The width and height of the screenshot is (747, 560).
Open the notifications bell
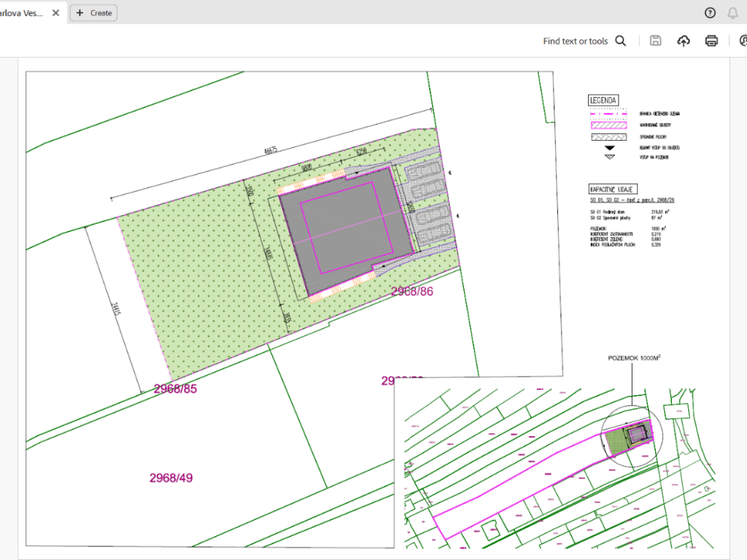pyautogui.click(x=732, y=12)
